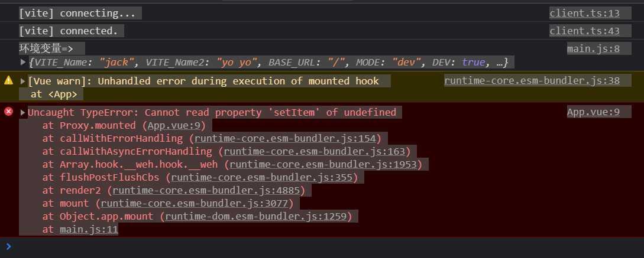Open main.js:11 stack trace link
This screenshot has width=644, height=258.
89,229
